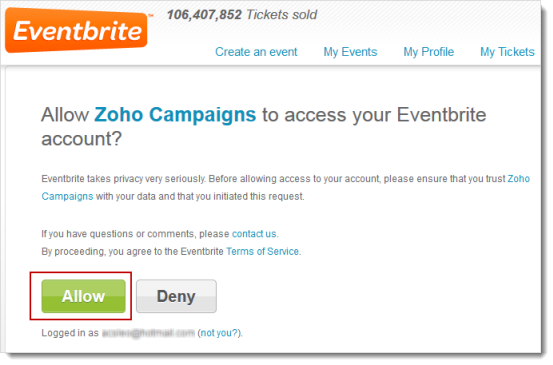Click the 106,407,852 Tickets sold counter
This screenshot has width=553, height=365.
click(x=242, y=15)
